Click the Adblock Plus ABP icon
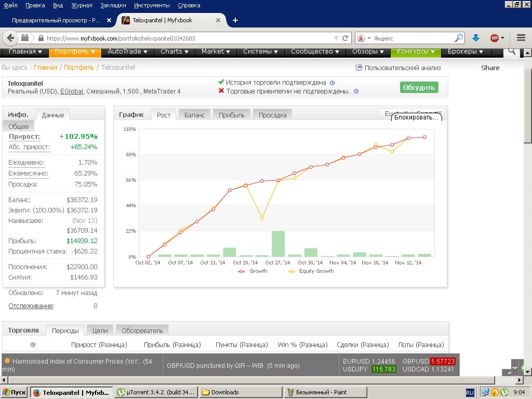Image resolution: width=532 pixels, height=399 pixels. (x=495, y=38)
